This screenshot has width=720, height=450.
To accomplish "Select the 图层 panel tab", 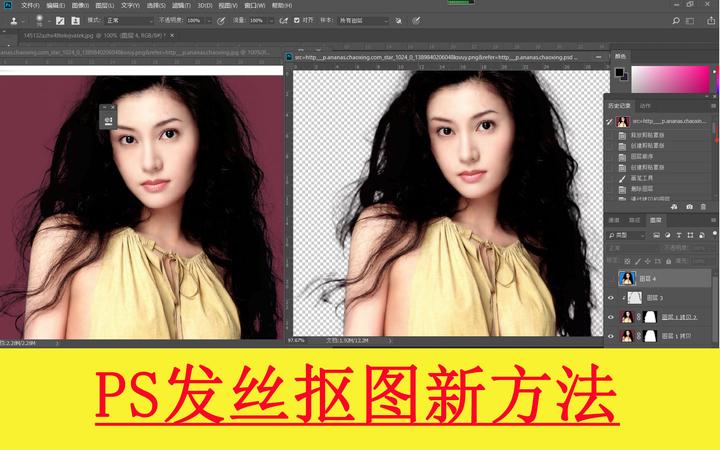I will (x=656, y=220).
